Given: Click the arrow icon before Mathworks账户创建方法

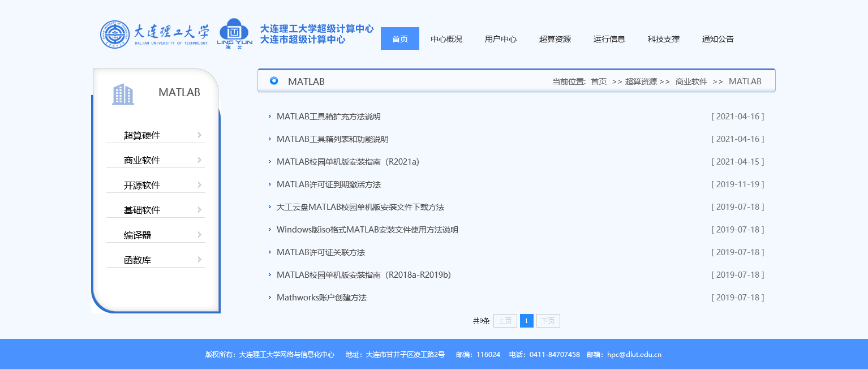Looking at the screenshot, I should (269, 297).
